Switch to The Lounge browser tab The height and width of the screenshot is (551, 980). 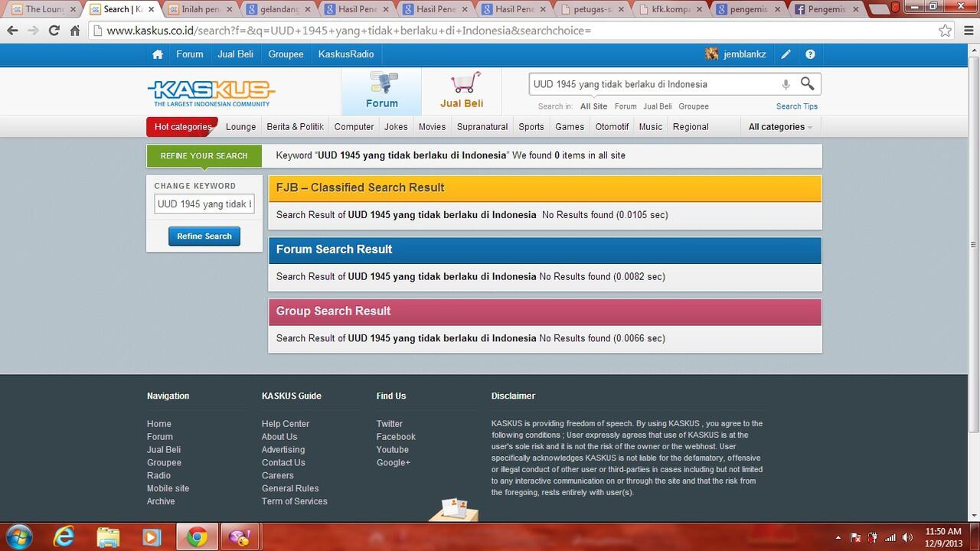point(43,9)
